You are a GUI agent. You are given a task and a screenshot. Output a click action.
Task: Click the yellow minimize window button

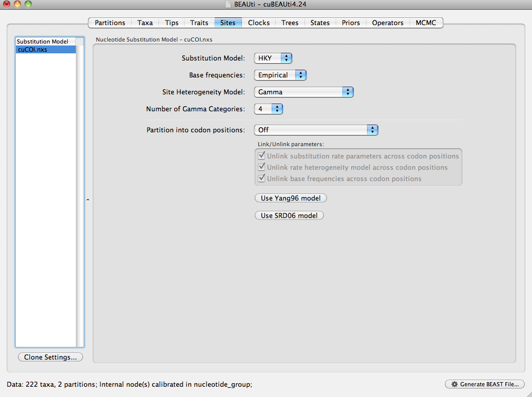coord(17,4)
